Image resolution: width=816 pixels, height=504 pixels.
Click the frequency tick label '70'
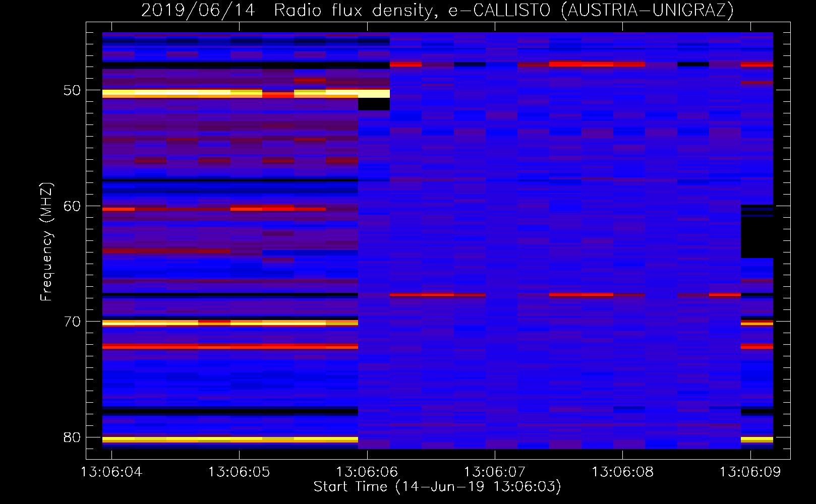pos(72,322)
